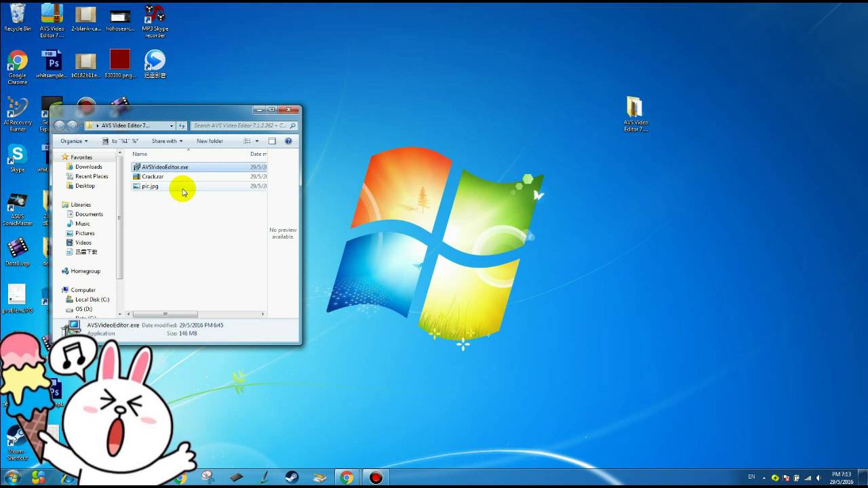
Task: Open Snipping Tool from the taskbar
Action: 208,478
